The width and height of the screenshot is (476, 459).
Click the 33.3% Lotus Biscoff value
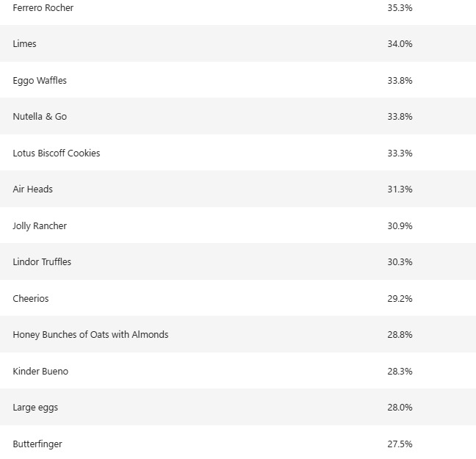[400, 153]
